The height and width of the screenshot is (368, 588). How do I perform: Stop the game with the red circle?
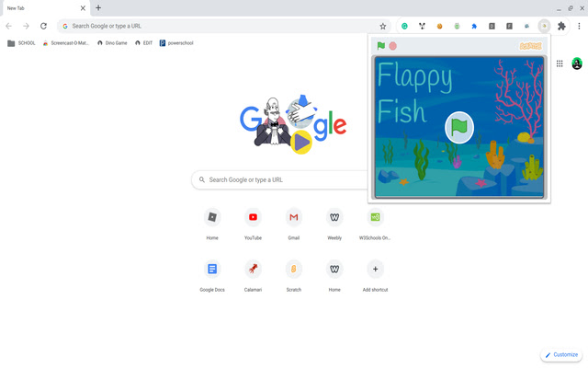click(x=392, y=46)
